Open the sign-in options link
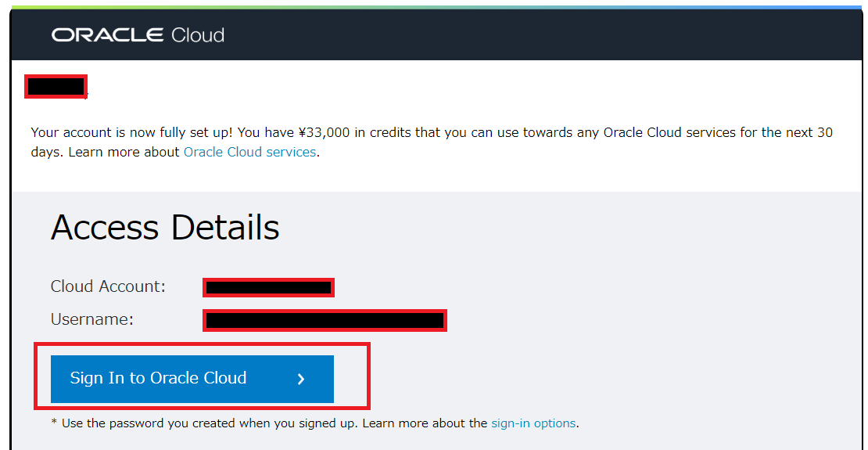The width and height of the screenshot is (868, 450). pyautogui.click(x=533, y=423)
